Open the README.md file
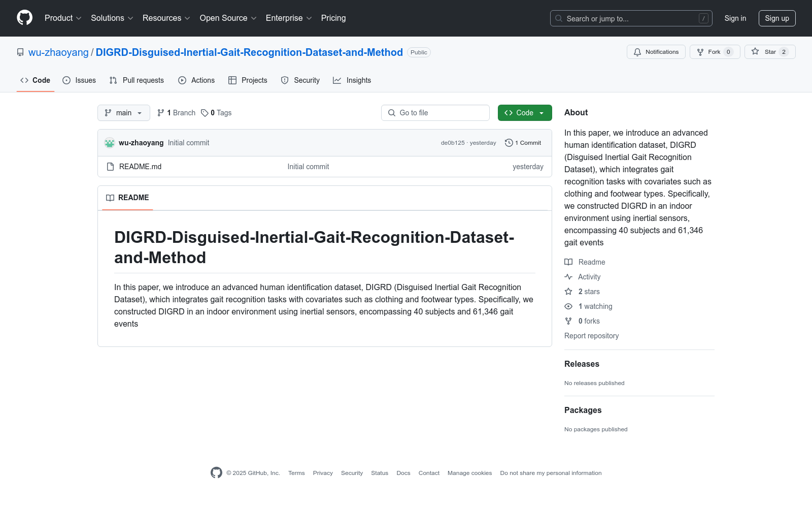This screenshot has width=812, height=508. (x=140, y=167)
